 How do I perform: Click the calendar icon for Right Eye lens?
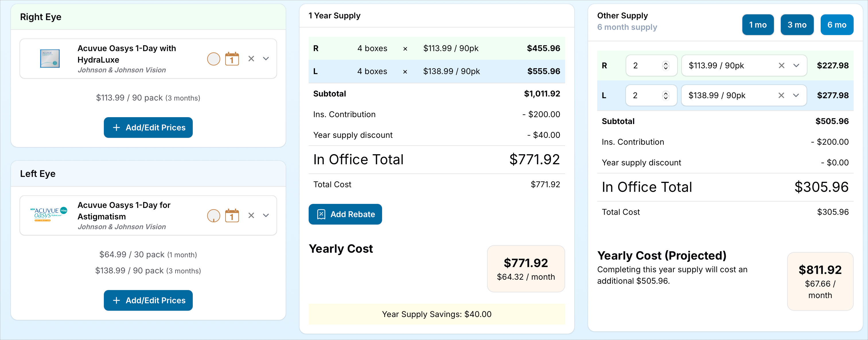[232, 59]
